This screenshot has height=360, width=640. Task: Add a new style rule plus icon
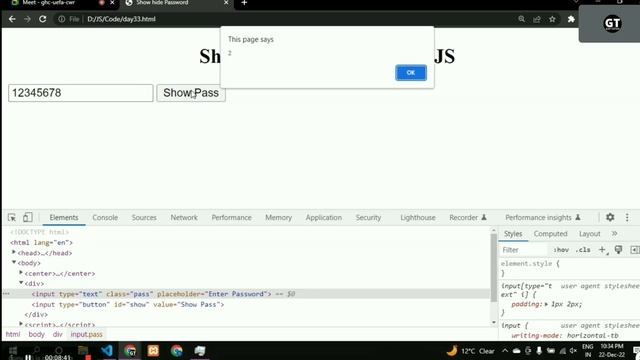602,250
